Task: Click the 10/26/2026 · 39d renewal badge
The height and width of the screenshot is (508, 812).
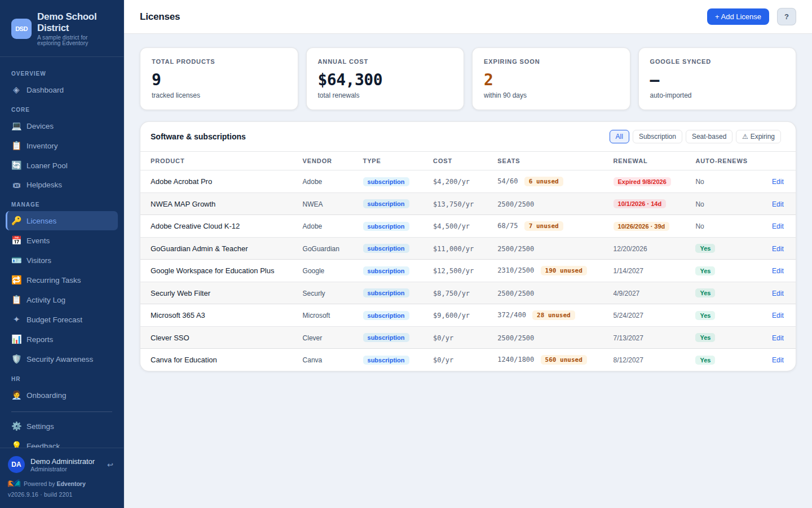Action: point(641,226)
